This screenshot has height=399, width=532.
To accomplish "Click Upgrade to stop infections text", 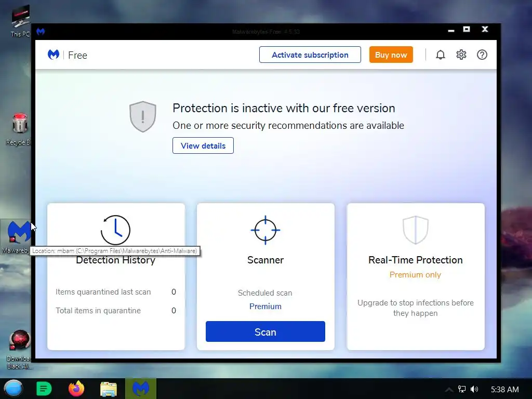I will coord(415,308).
